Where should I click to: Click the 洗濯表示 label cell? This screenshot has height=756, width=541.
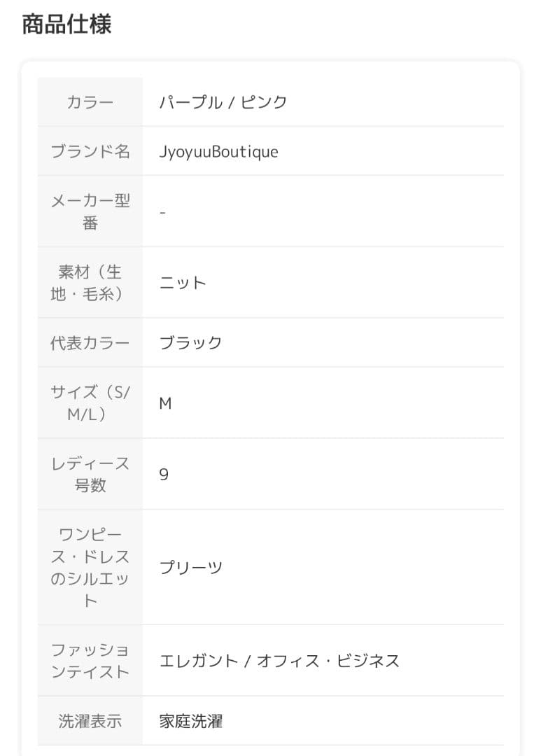90,721
